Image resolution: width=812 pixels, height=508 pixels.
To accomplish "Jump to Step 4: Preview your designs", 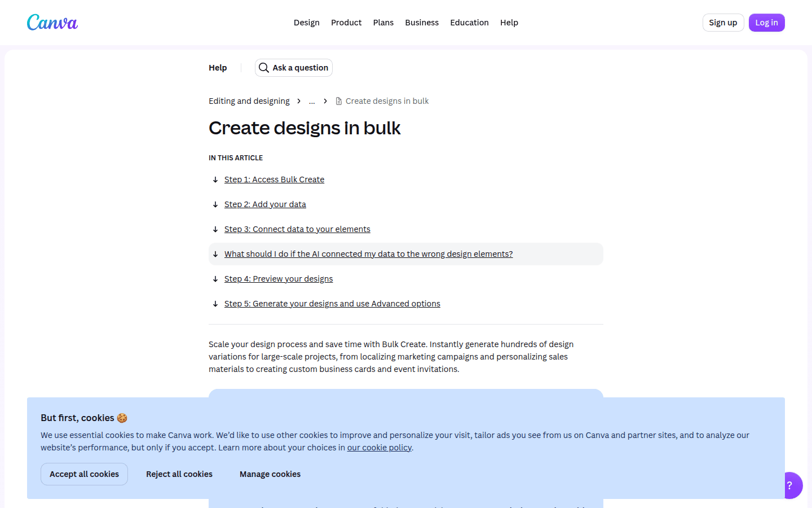I will [x=279, y=279].
